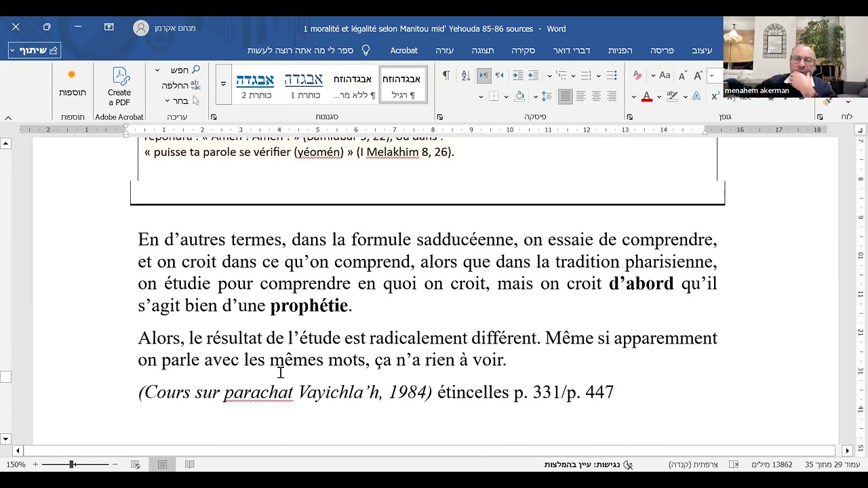The height and width of the screenshot is (488, 868).
Task: Click the user account avatar icon
Action: [141, 28]
